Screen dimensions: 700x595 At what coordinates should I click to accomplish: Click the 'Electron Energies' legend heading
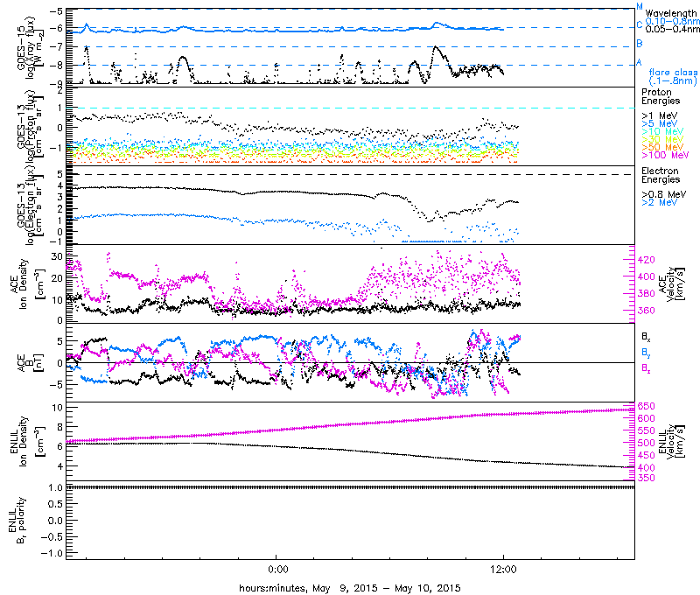point(661,175)
